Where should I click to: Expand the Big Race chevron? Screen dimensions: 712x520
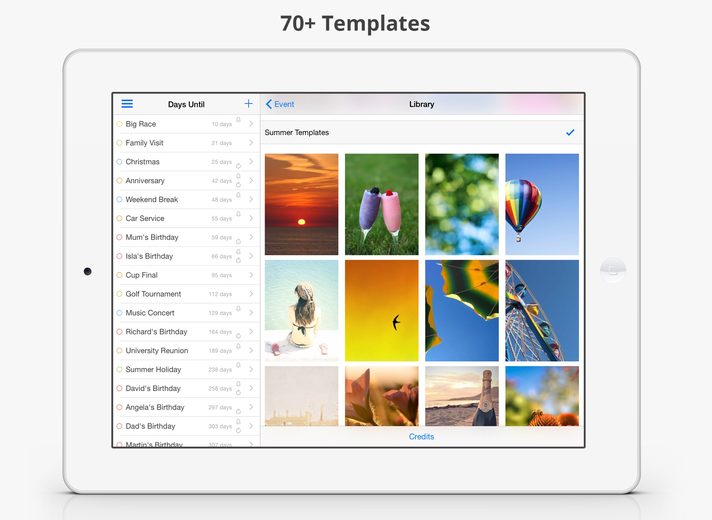click(251, 124)
